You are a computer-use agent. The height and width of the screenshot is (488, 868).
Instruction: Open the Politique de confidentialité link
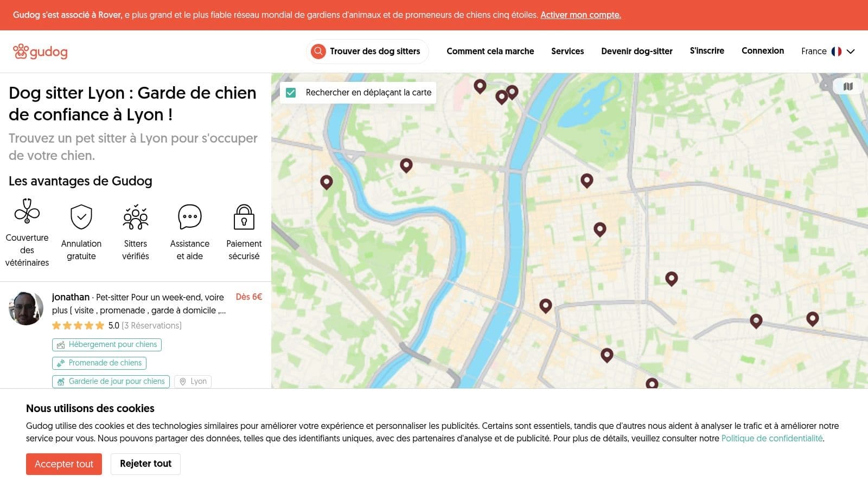[x=771, y=439]
